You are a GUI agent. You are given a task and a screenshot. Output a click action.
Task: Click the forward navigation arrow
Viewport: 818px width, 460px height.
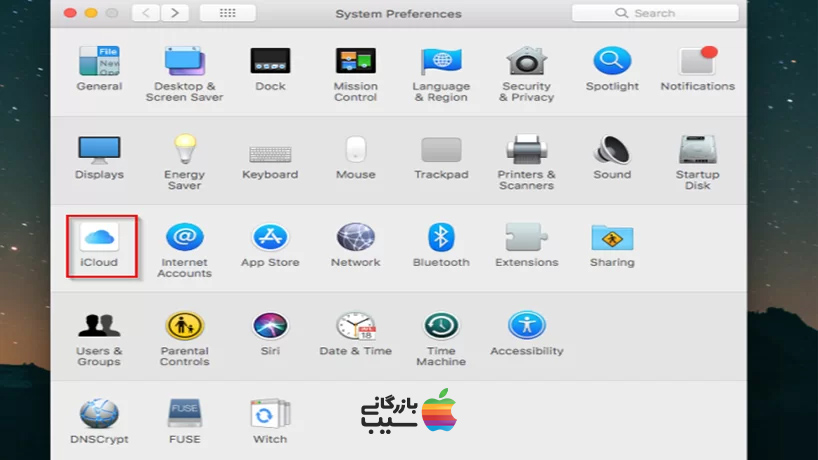point(175,13)
